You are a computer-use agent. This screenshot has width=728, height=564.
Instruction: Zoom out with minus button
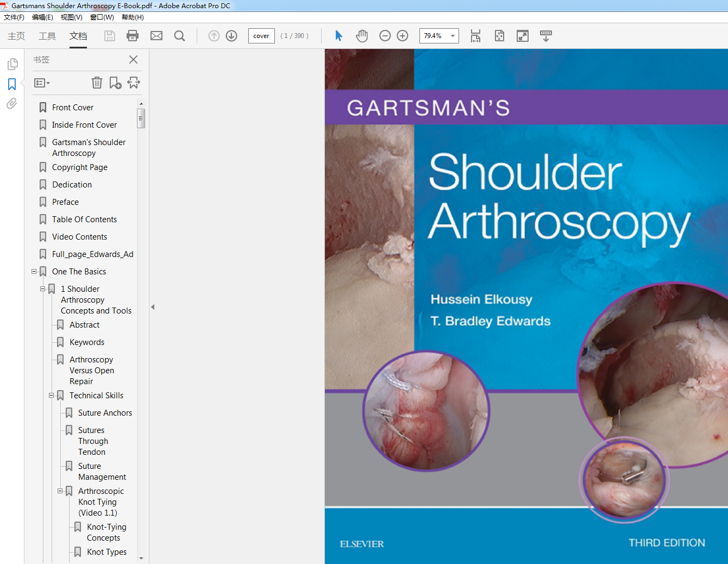385,36
